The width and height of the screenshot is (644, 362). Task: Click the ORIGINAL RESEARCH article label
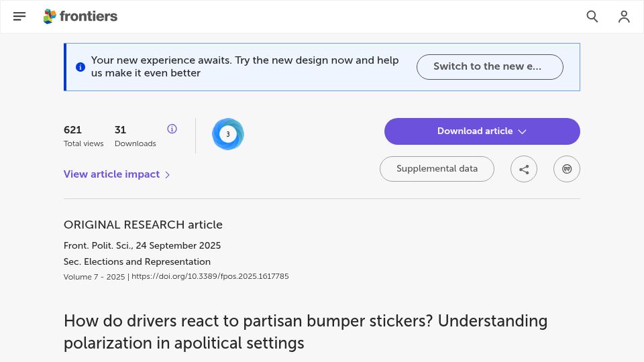pos(143,225)
